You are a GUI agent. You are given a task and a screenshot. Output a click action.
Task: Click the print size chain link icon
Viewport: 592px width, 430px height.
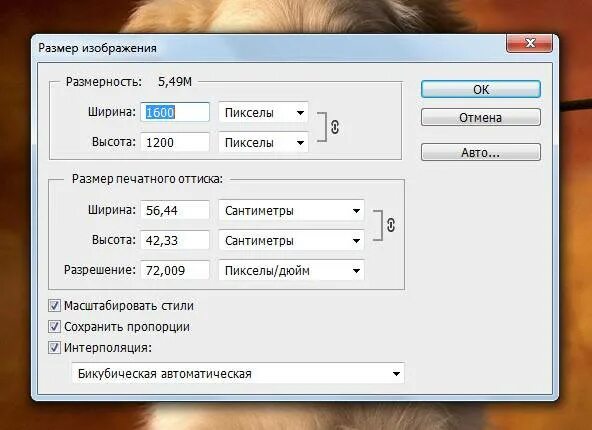(391, 225)
